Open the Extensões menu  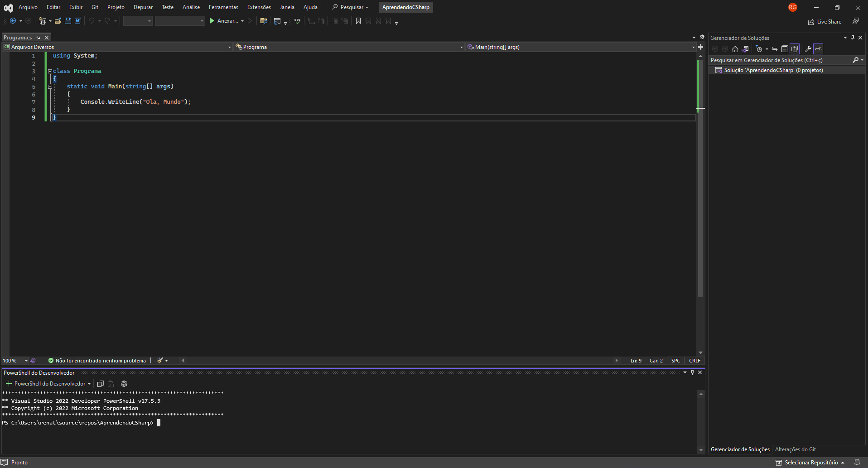tap(259, 7)
